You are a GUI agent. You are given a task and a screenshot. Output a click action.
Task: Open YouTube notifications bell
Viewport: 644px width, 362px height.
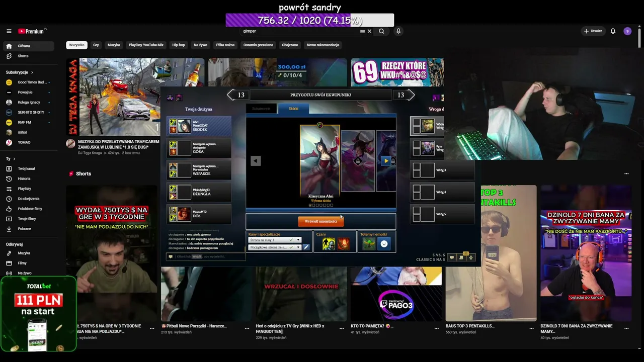pos(613,31)
